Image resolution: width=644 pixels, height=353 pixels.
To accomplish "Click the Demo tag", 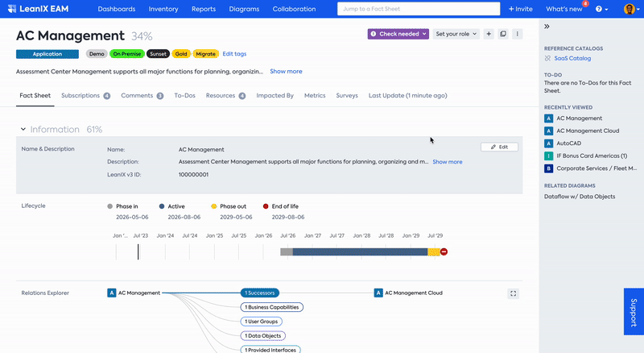I will pos(97,54).
